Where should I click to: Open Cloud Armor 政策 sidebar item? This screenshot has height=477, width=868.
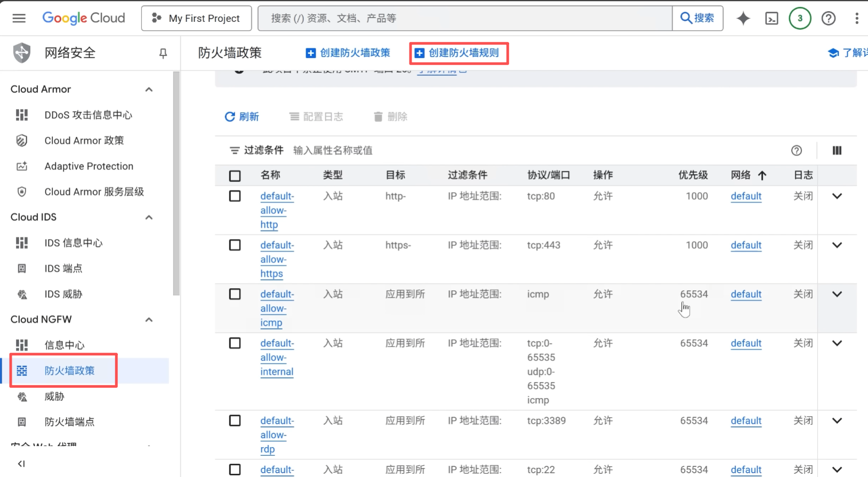pyautogui.click(x=84, y=140)
